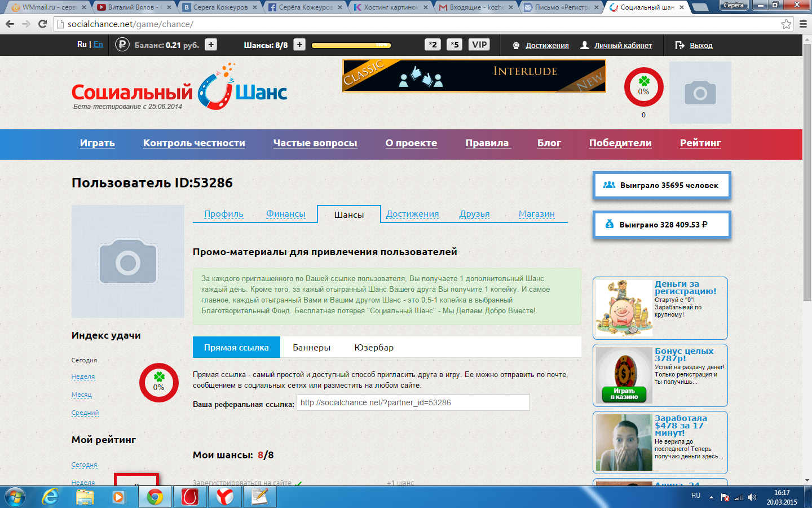Screen dimensions: 812x508
Task: Select the Шансы tab
Action: [349, 214]
